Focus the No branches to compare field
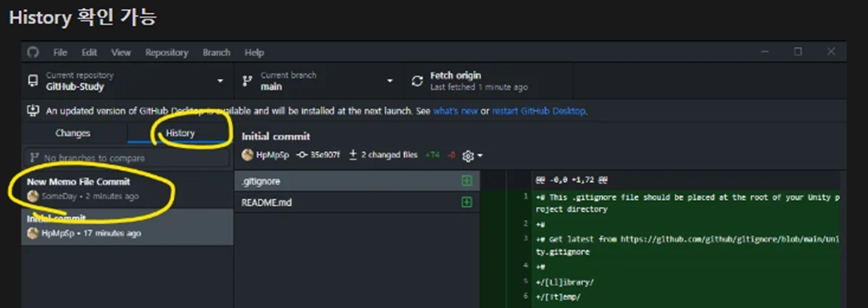868x308 pixels. [126, 158]
